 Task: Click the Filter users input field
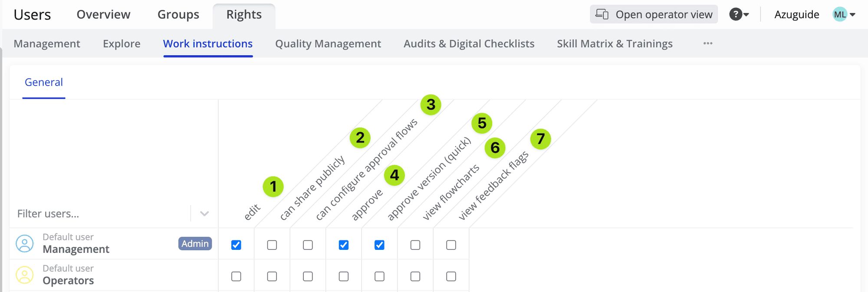click(100, 214)
